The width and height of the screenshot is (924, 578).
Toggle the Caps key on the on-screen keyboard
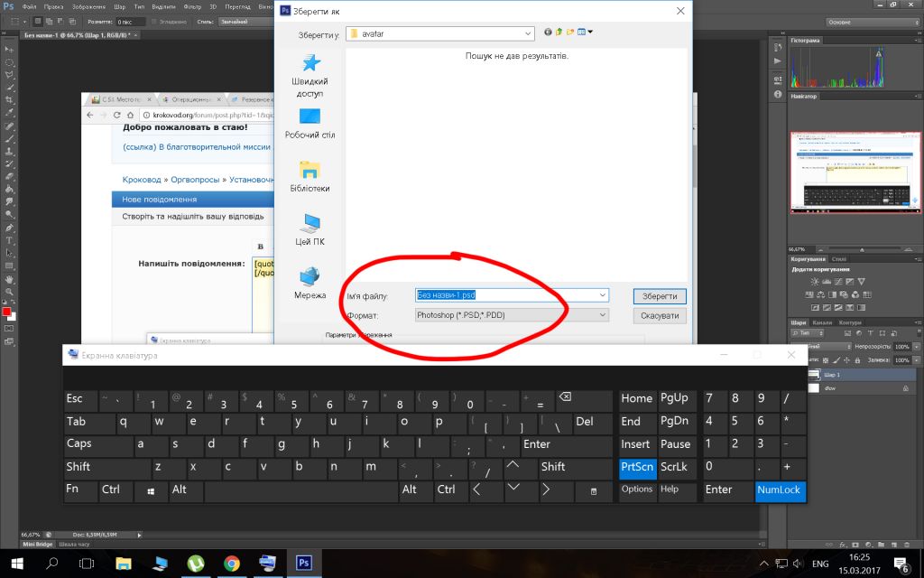79,444
